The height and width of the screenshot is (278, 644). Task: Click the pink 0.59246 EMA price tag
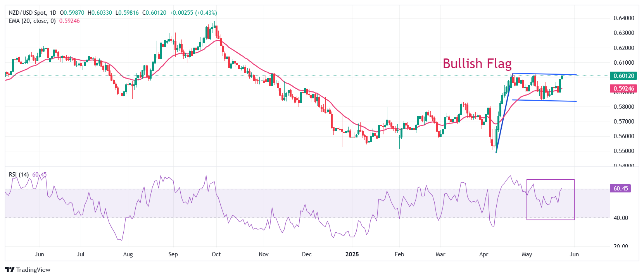click(623, 89)
